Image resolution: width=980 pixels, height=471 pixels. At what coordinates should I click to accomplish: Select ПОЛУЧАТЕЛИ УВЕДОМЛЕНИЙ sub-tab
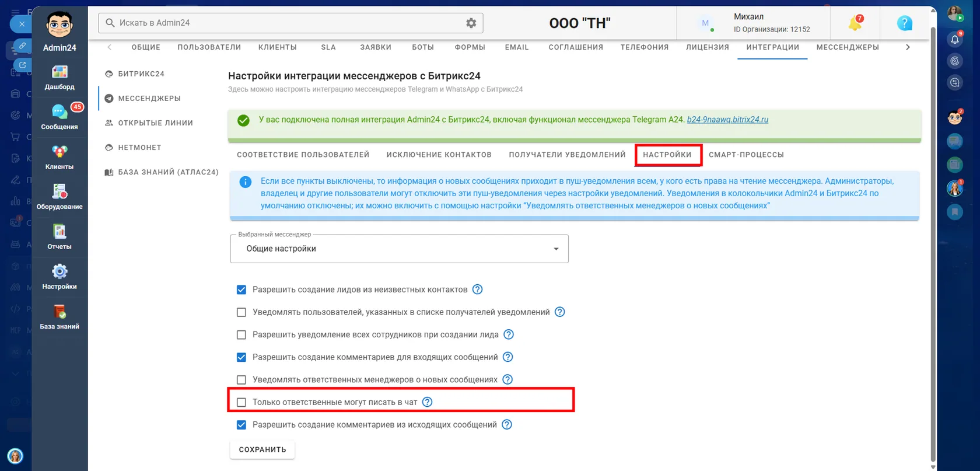pyautogui.click(x=567, y=155)
